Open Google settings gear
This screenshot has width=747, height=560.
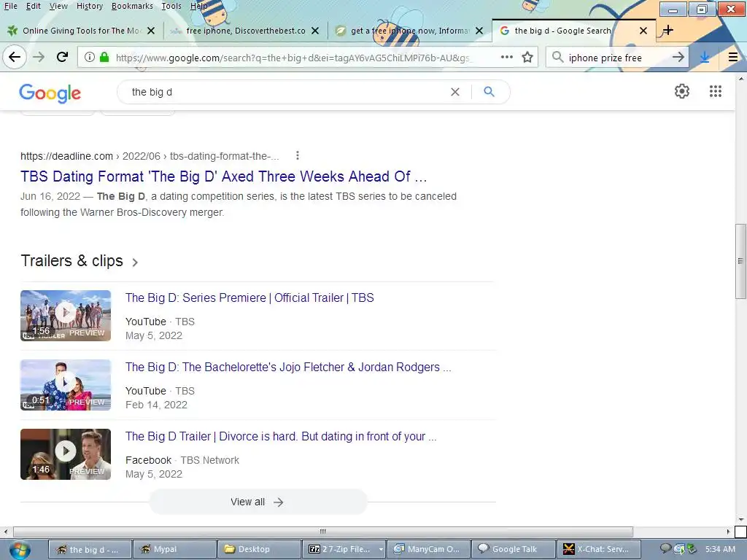pyautogui.click(x=682, y=91)
